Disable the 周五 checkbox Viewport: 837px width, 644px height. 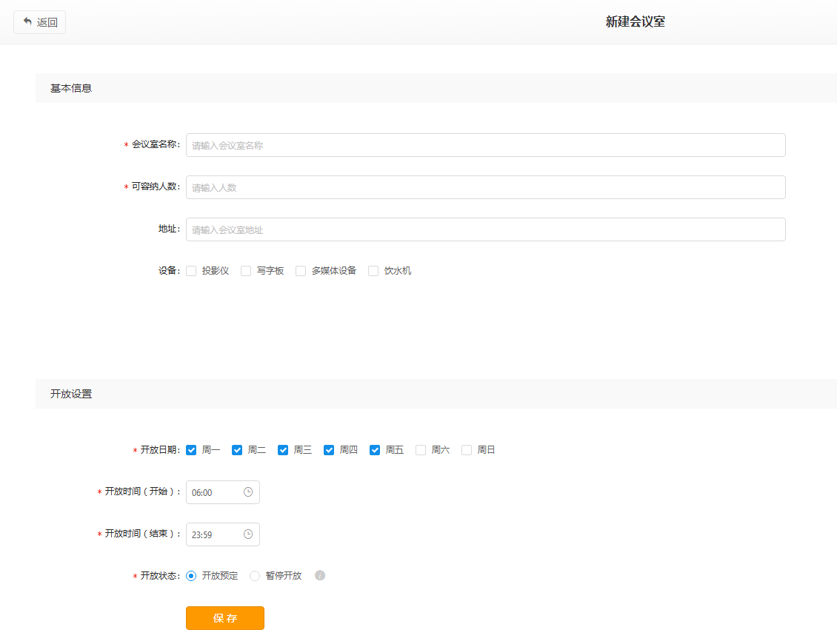point(375,450)
